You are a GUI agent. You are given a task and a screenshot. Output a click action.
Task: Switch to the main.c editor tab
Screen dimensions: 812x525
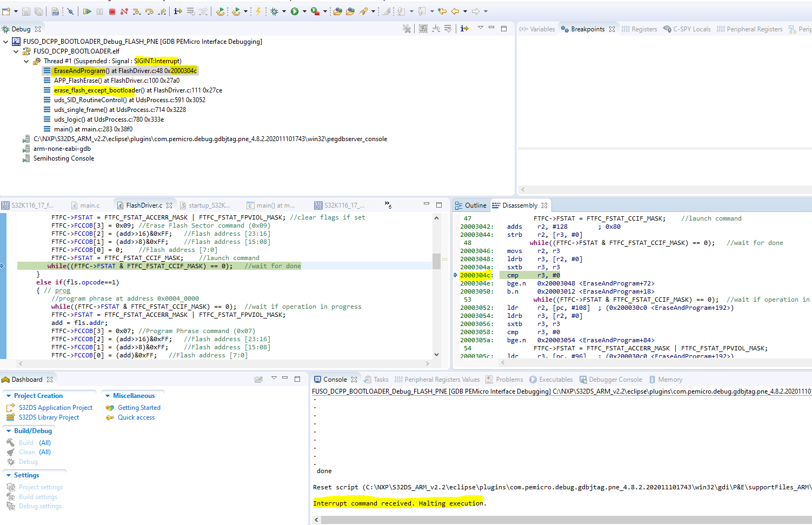pos(89,205)
